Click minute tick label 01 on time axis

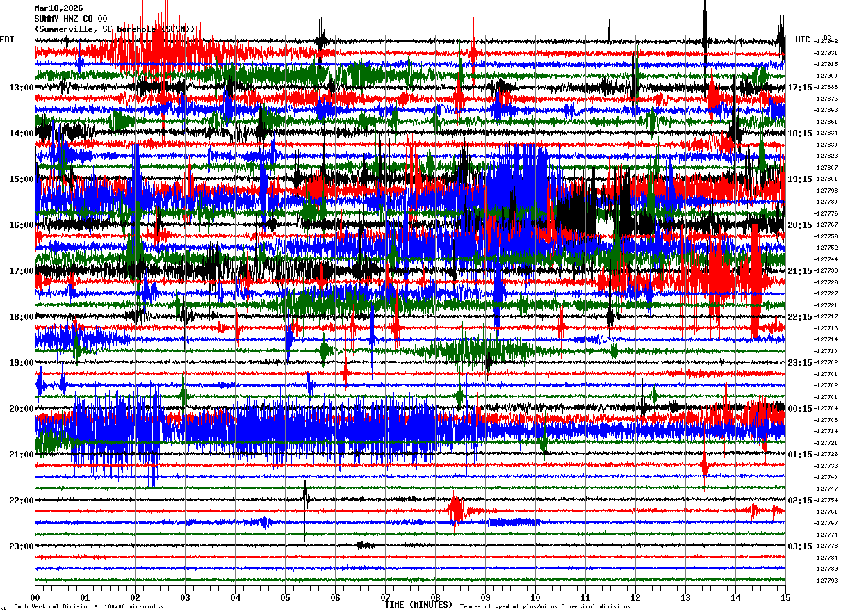coord(85,598)
